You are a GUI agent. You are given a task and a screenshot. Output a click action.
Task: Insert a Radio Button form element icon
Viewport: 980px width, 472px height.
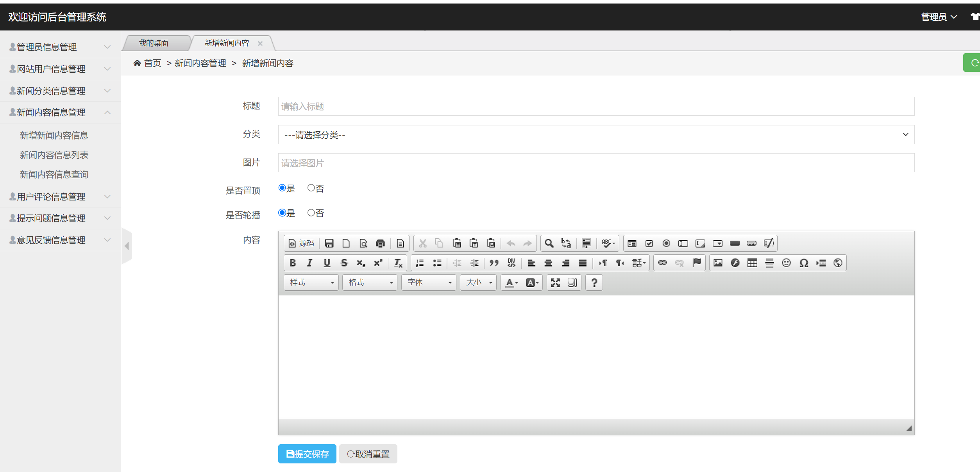667,243
